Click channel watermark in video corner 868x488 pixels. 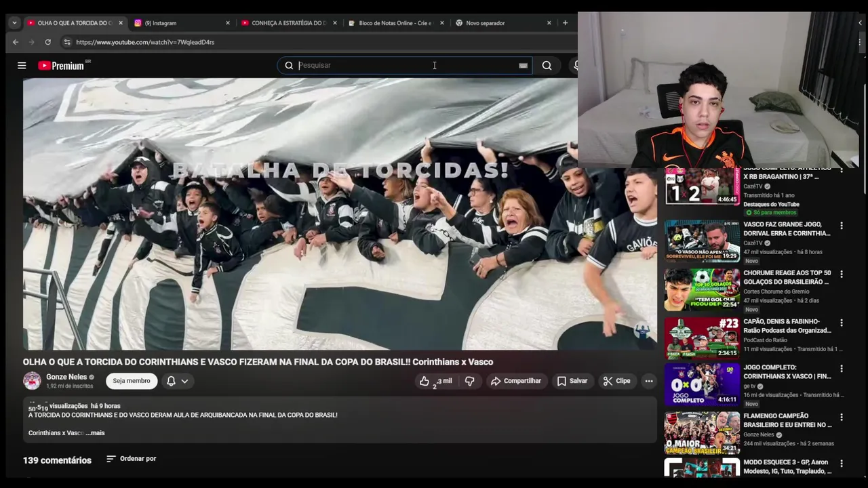642,331
